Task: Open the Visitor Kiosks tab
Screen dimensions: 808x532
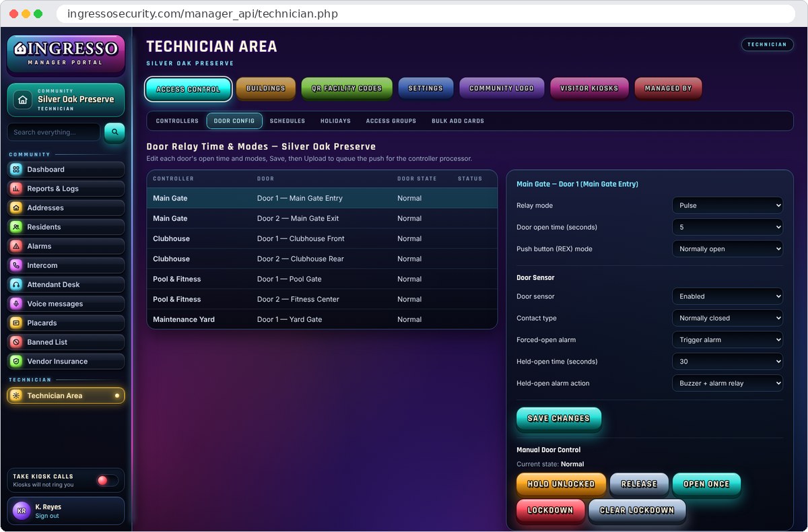Action: pyautogui.click(x=589, y=88)
